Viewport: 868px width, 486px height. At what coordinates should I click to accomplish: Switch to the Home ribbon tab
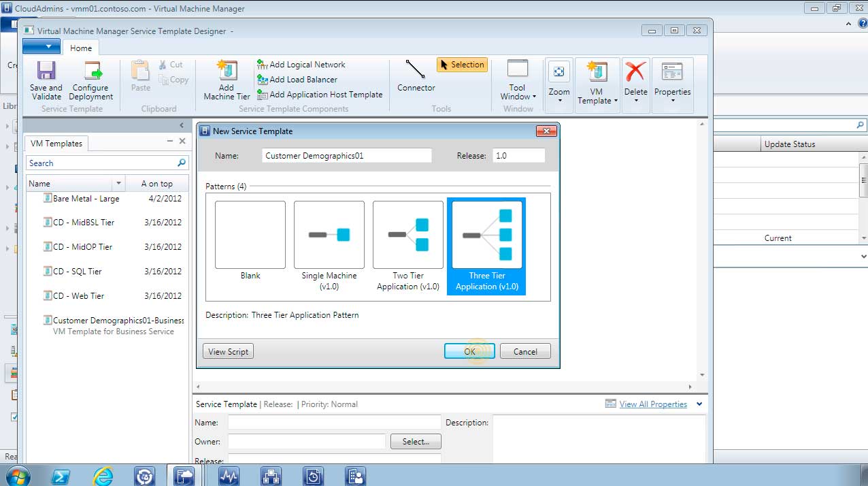(81, 48)
